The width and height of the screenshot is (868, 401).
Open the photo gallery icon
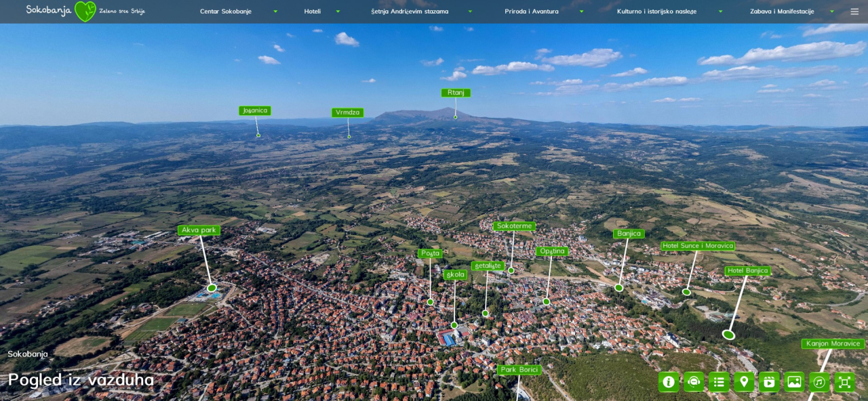tap(794, 382)
